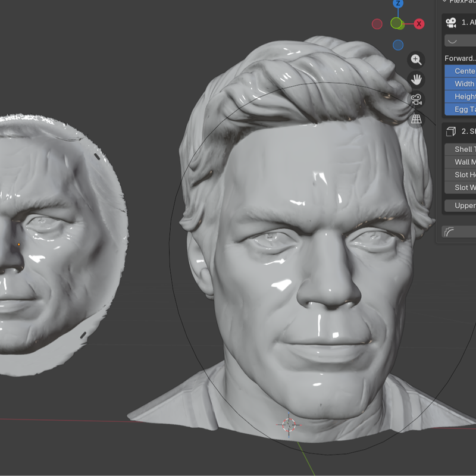Click the dim red negative X gizmo circle

pyautogui.click(x=377, y=24)
